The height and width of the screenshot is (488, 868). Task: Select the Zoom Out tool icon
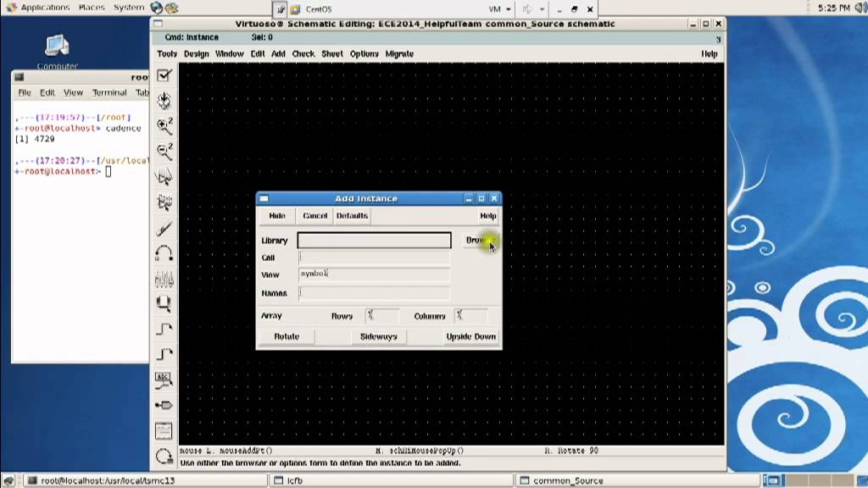click(x=164, y=151)
